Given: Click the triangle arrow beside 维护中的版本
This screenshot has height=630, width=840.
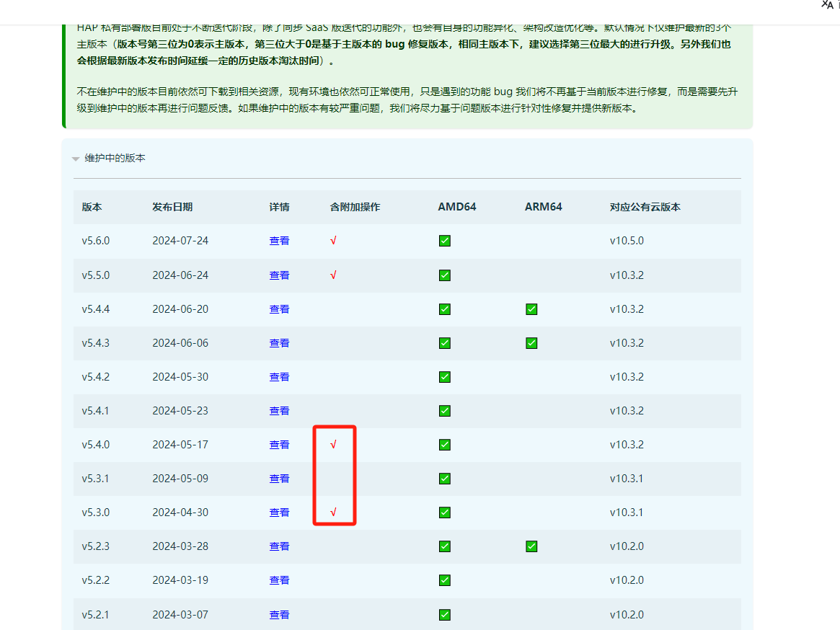Looking at the screenshot, I should [76, 159].
